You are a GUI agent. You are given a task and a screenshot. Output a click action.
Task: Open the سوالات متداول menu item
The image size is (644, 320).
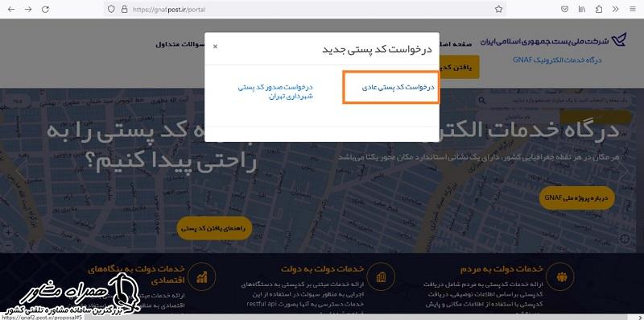tap(180, 44)
